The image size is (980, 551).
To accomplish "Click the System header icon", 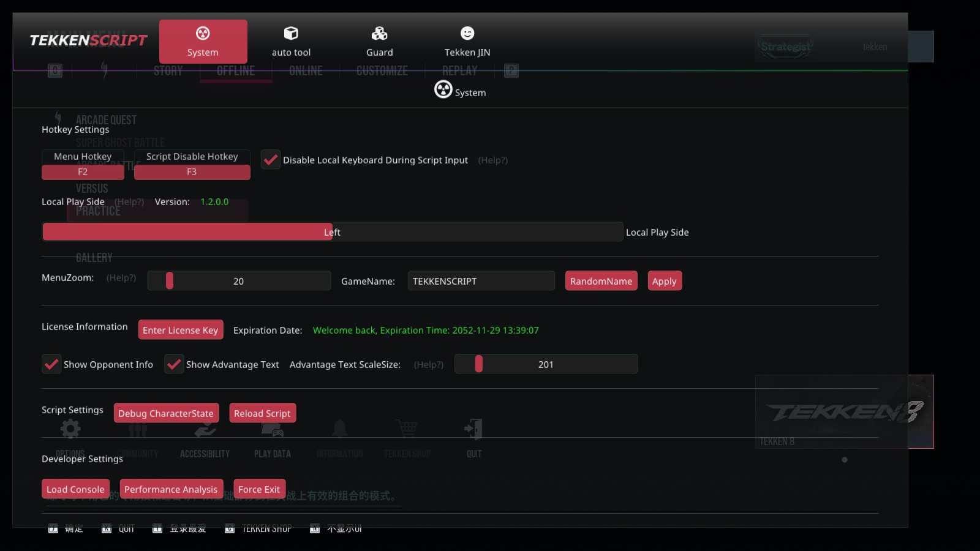I will coord(443,90).
